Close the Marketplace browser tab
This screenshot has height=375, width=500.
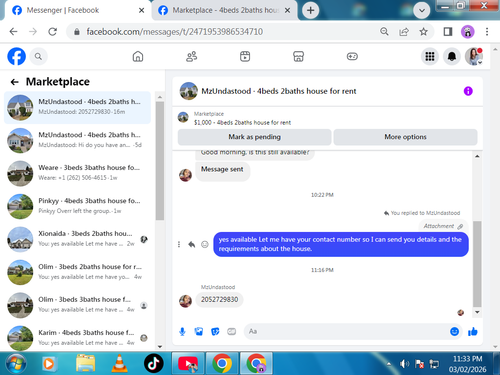click(x=287, y=10)
